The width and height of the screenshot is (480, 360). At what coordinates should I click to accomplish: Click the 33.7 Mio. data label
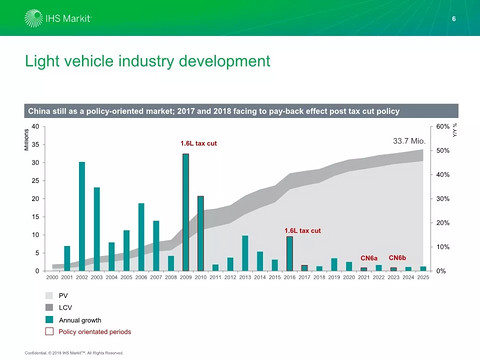click(x=409, y=141)
